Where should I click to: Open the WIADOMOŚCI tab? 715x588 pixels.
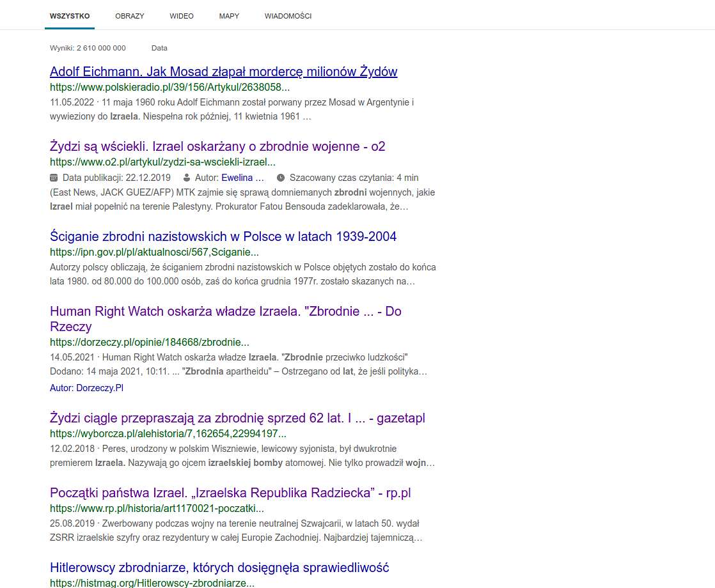click(288, 16)
